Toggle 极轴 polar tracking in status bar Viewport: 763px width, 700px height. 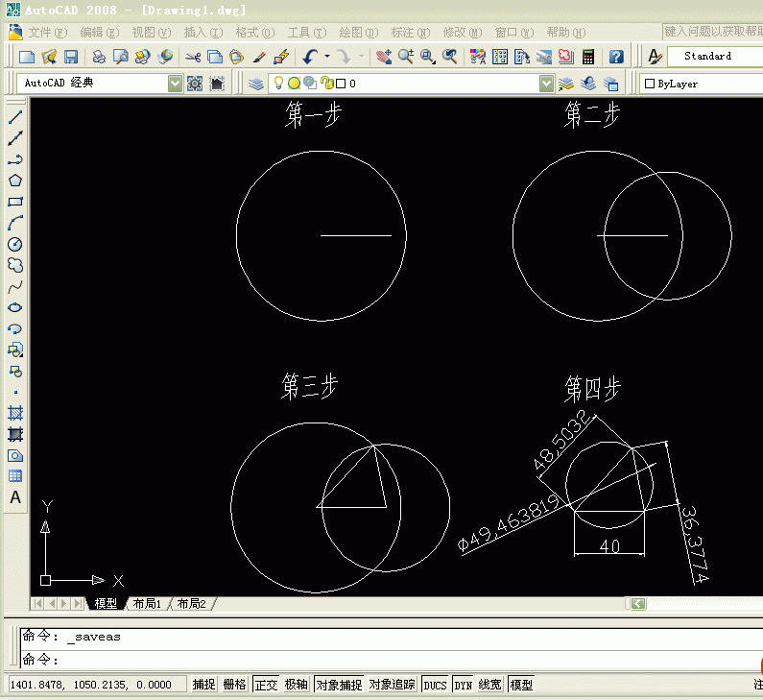[297, 685]
